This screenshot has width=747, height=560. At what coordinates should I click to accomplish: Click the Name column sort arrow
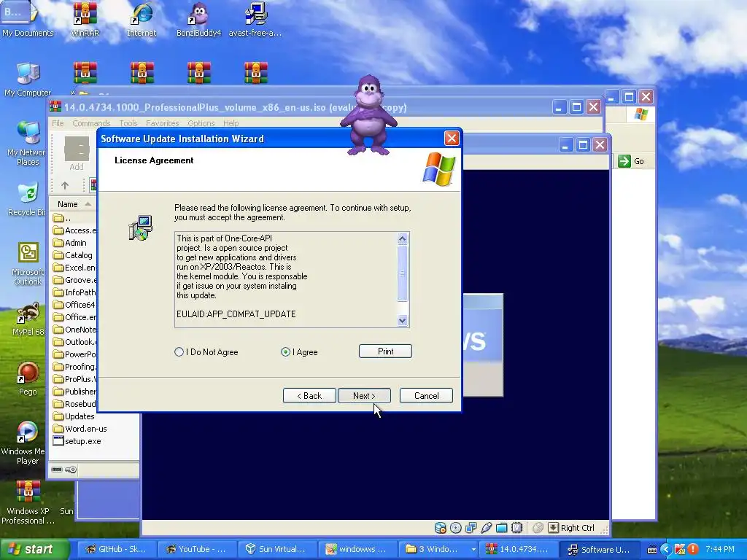click(x=88, y=204)
